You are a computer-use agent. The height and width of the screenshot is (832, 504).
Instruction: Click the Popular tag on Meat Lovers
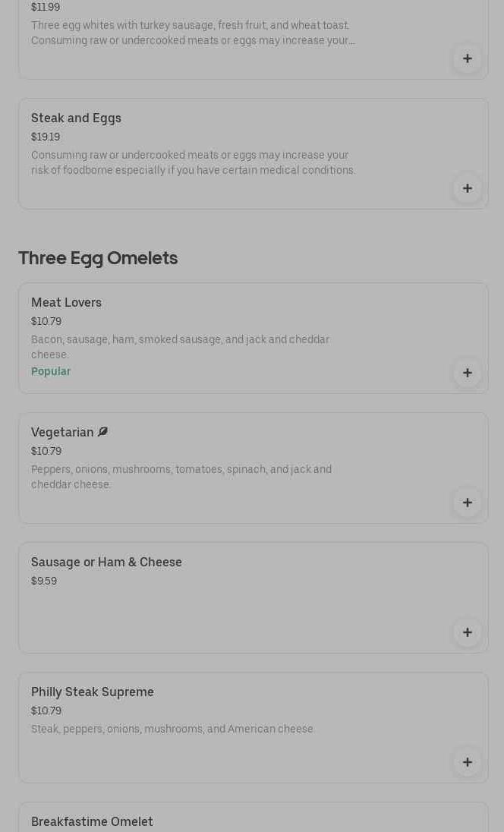pos(51,371)
